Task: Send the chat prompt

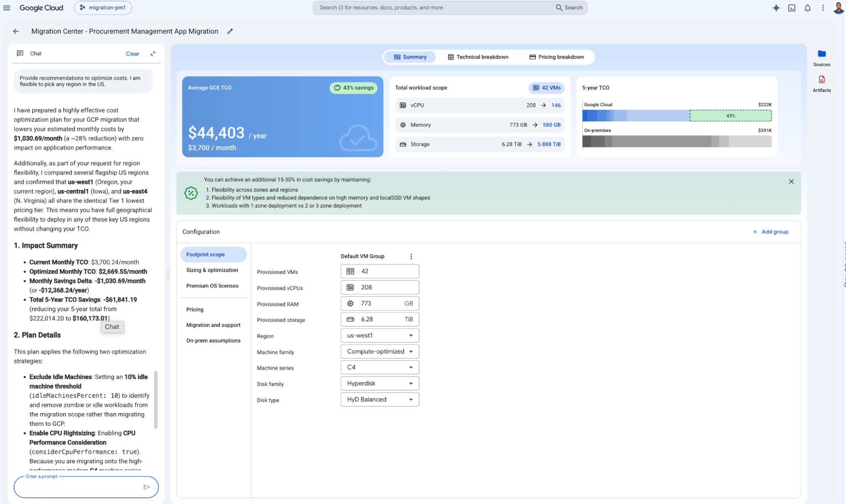Action: pyautogui.click(x=147, y=487)
